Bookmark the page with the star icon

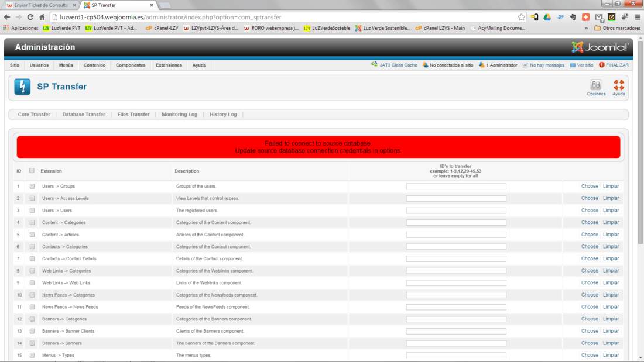(521, 17)
